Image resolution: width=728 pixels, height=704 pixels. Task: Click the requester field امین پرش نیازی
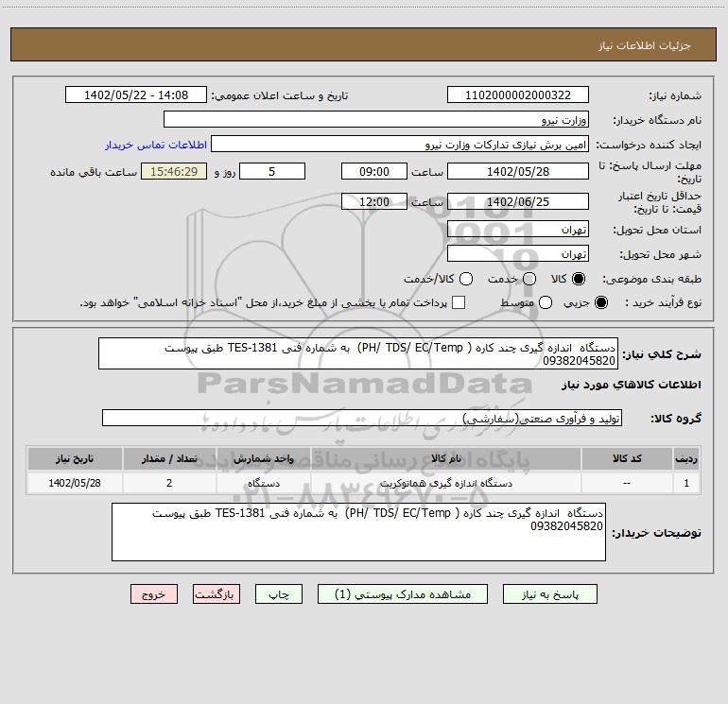(400, 144)
